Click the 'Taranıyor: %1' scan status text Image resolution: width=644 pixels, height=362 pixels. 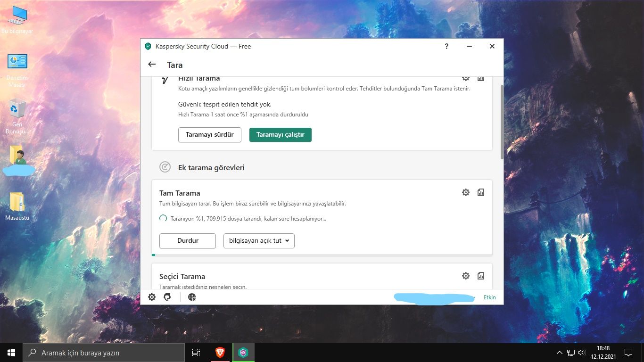coord(248,219)
